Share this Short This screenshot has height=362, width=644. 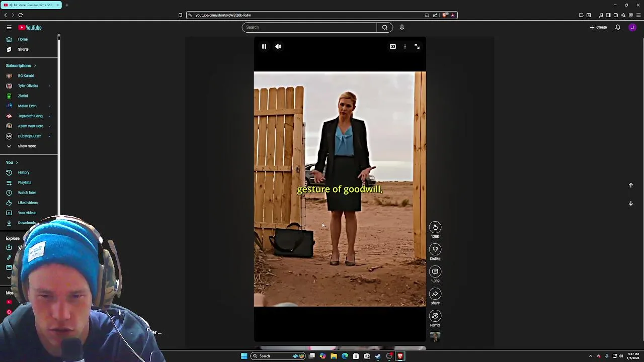pos(435,294)
